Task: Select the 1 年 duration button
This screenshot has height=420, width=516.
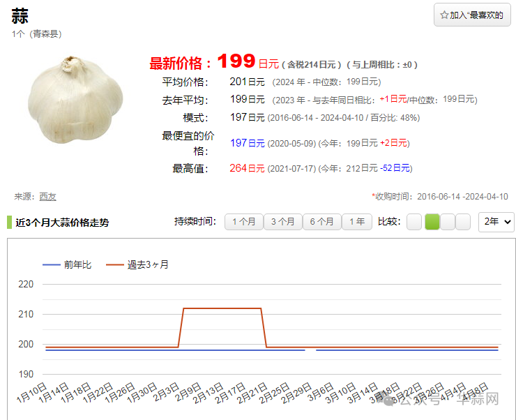Action: pos(357,222)
